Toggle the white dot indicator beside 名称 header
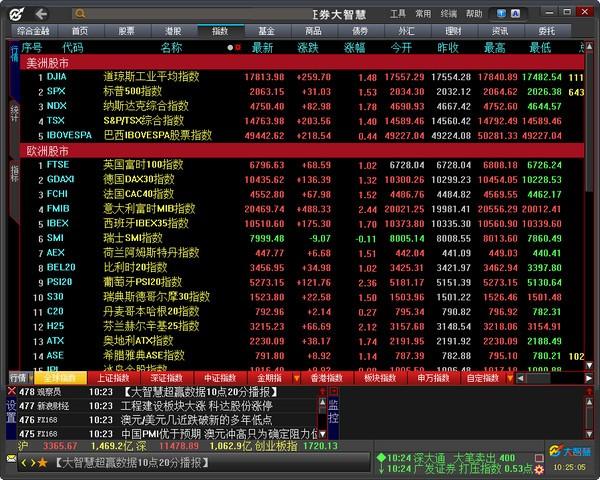Image resolution: width=600 pixels, height=480 pixels. click(x=230, y=47)
